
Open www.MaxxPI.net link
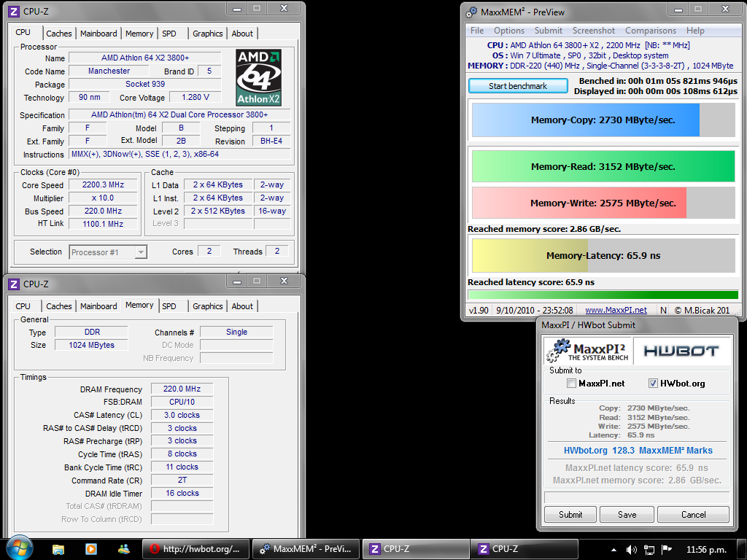pyautogui.click(x=616, y=310)
